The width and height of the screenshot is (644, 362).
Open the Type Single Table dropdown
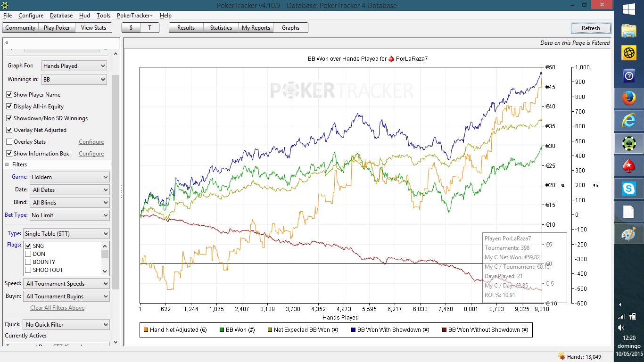[x=66, y=233]
